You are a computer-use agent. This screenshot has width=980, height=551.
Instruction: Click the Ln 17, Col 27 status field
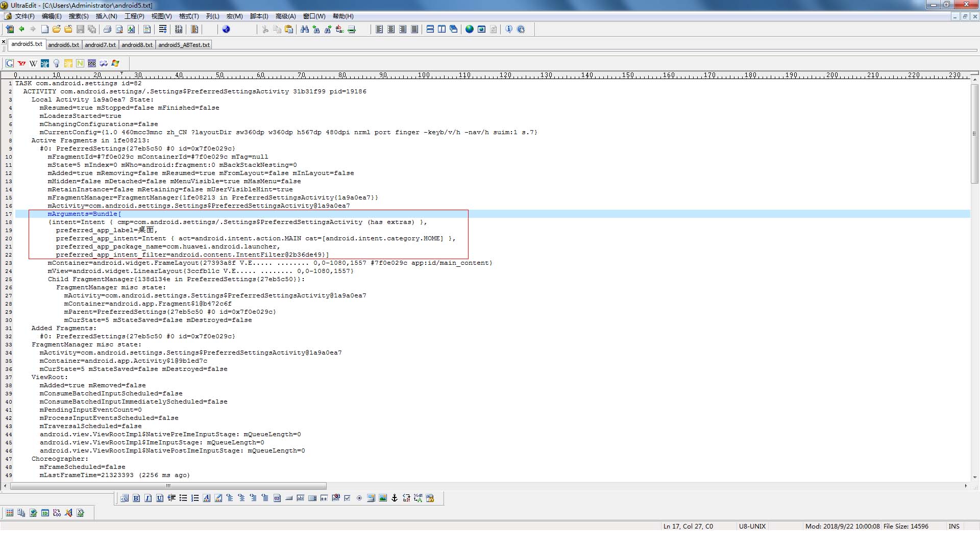point(688,526)
